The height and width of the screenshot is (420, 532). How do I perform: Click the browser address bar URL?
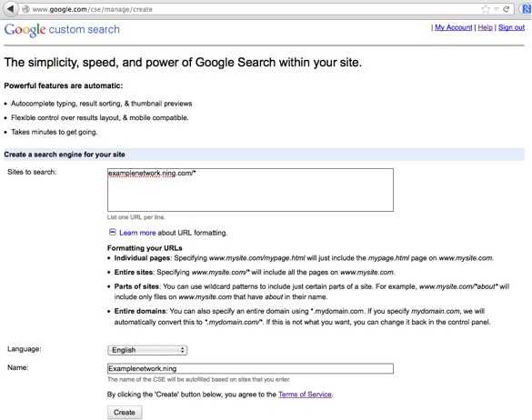pyautogui.click(x=92, y=9)
